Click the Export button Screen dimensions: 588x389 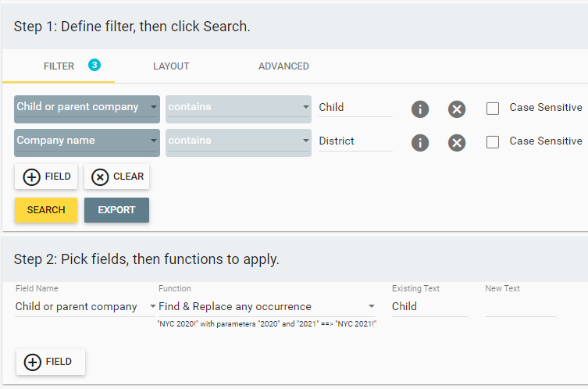point(116,210)
